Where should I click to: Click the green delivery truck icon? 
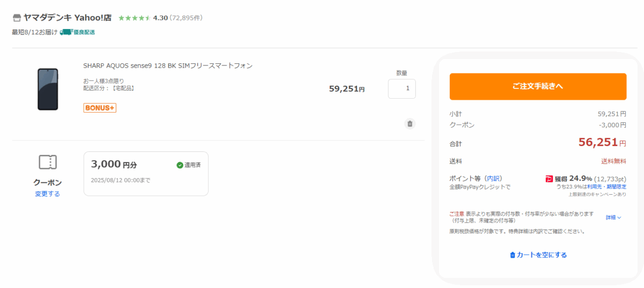pyautogui.click(x=65, y=32)
